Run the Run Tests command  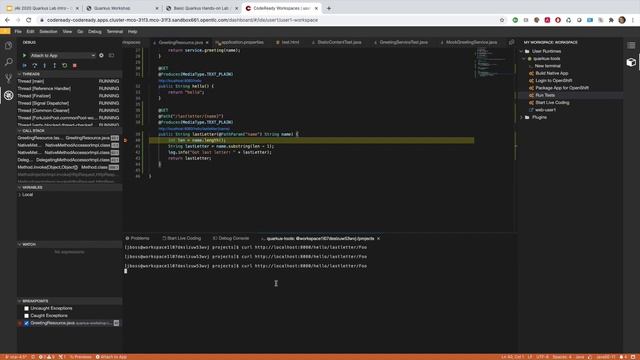click(x=545, y=96)
